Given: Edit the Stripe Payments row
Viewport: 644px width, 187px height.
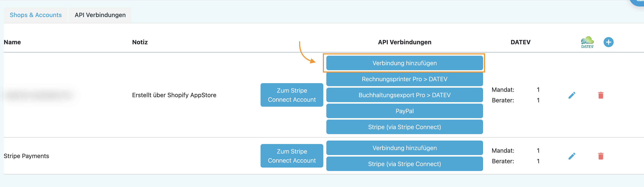Looking at the screenshot, I should pos(572,156).
